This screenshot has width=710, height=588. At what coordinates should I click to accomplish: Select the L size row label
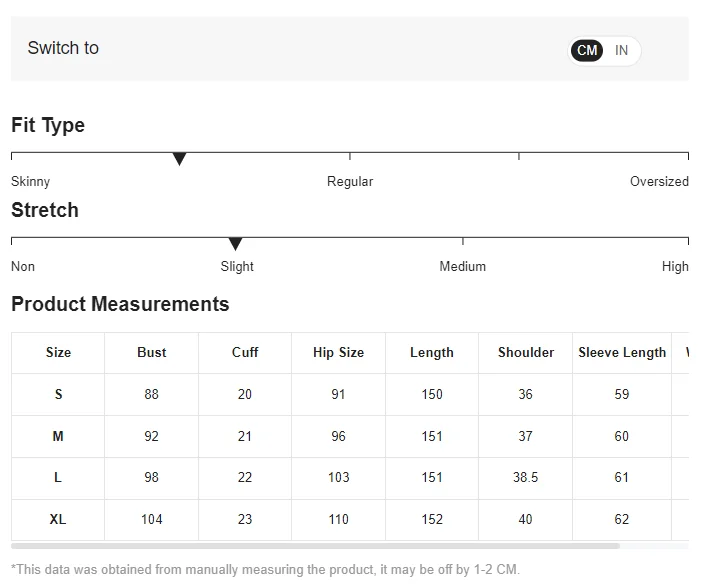(58, 478)
